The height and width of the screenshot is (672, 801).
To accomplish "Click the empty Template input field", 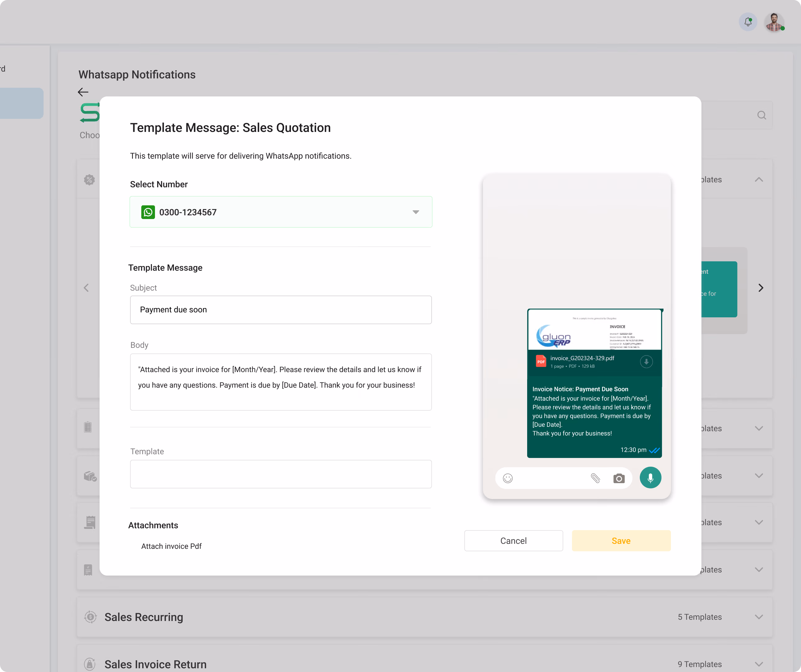I will tap(281, 474).
